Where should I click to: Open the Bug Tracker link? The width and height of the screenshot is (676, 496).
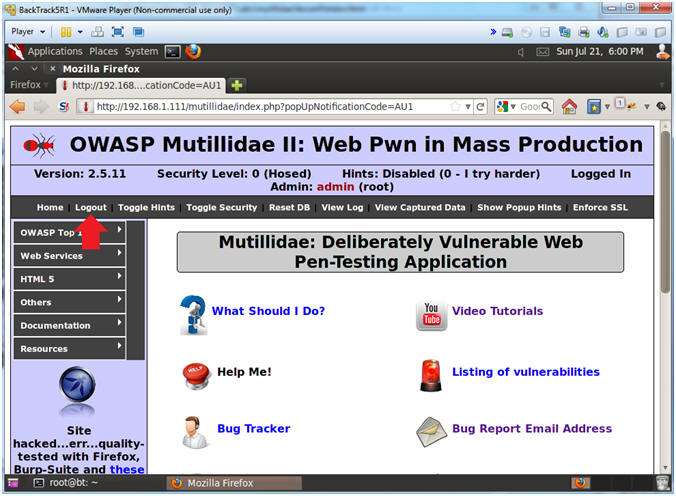point(254,428)
